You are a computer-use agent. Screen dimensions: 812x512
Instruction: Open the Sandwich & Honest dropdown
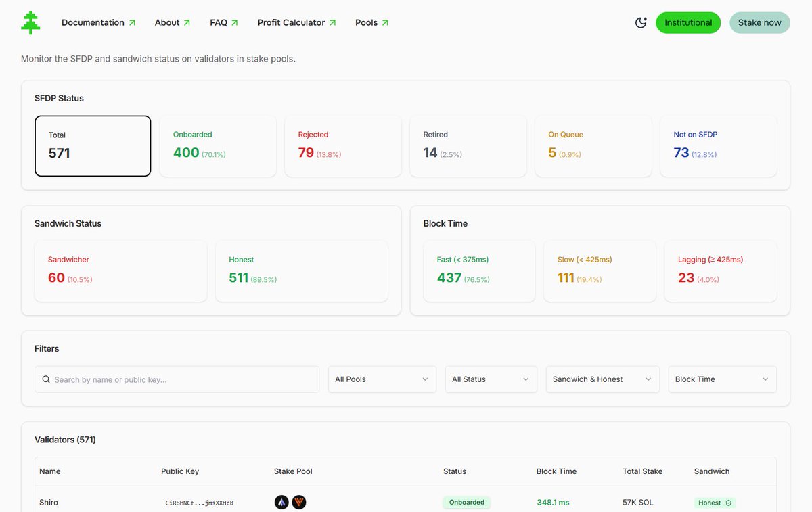[602, 379]
